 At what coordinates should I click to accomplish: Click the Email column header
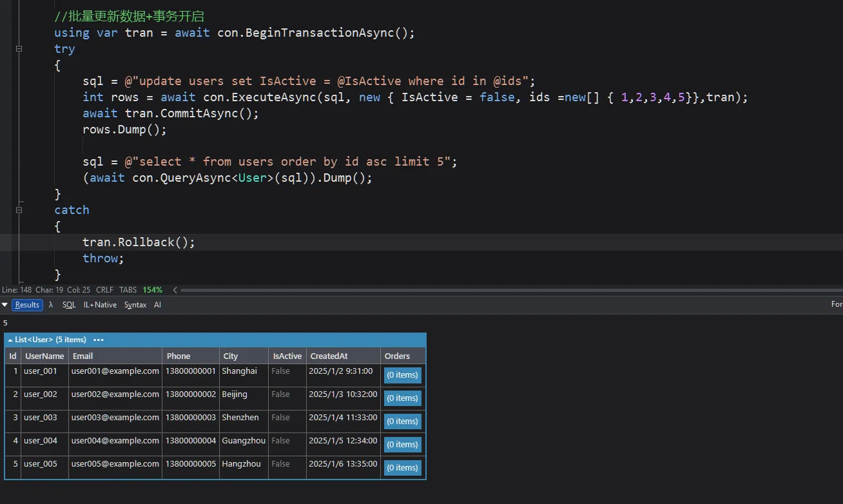coord(115,356)
